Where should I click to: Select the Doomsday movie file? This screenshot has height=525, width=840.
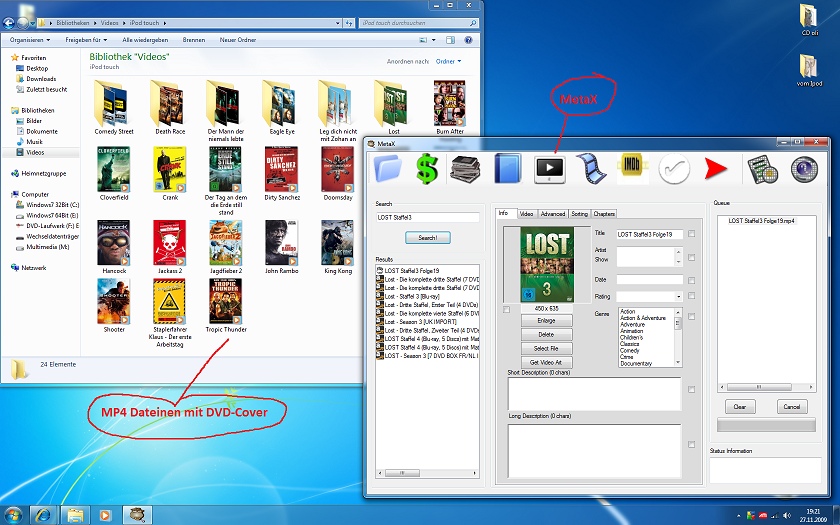pos(338,174)
